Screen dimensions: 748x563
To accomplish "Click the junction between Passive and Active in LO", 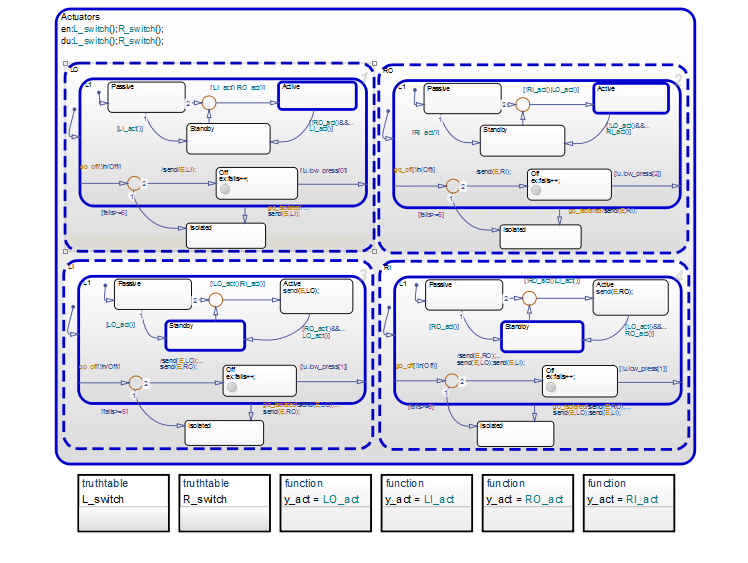I will pyautogui.click(x=209, y=103).
